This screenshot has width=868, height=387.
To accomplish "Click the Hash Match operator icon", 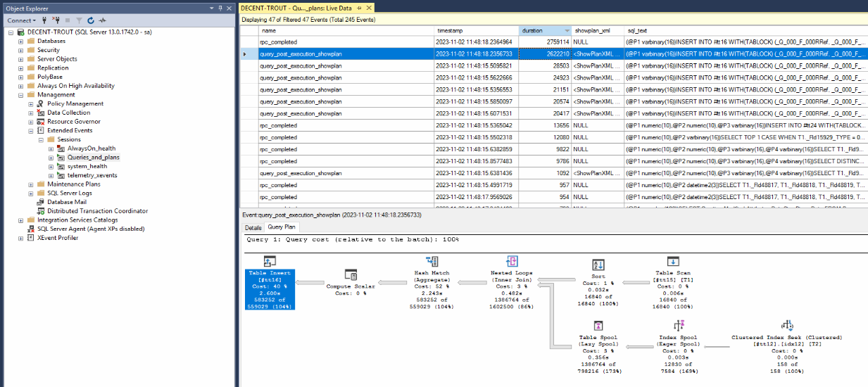I will [434, 262].
